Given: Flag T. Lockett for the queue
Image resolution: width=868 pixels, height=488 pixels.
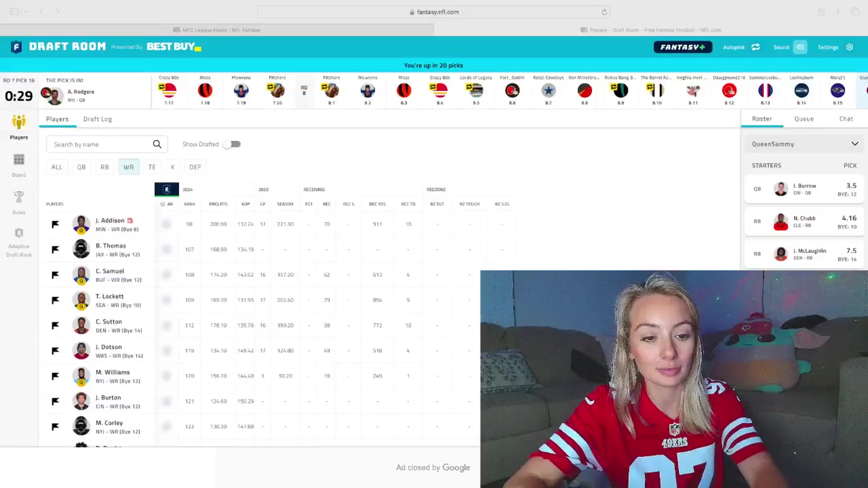Looking at the screenshot, I should pyautogui.click(x=55, y=300).
